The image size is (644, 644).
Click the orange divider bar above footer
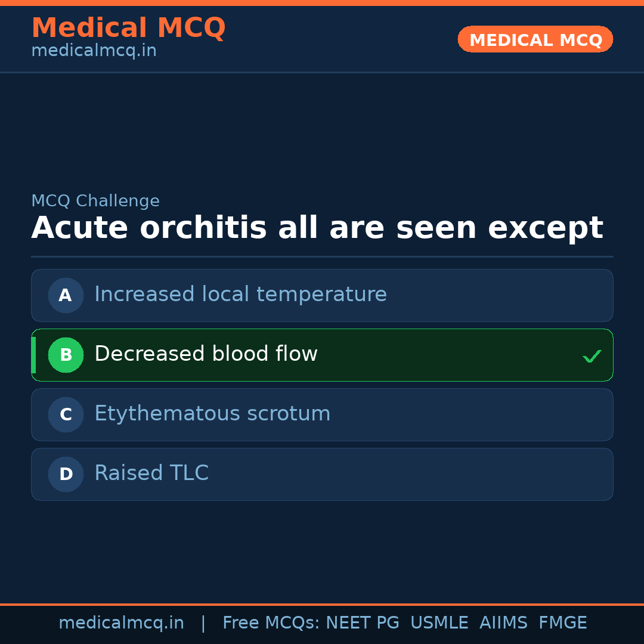coord(322,603)
